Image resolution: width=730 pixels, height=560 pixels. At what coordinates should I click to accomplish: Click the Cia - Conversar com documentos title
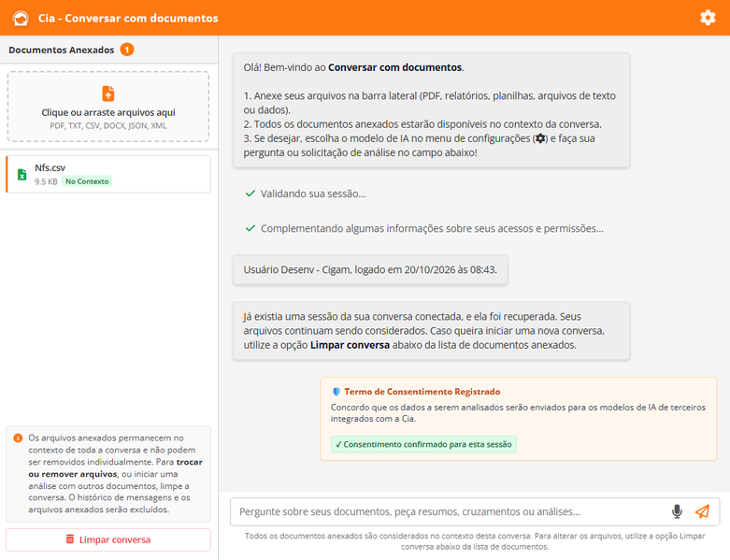[x=128, y=18]
